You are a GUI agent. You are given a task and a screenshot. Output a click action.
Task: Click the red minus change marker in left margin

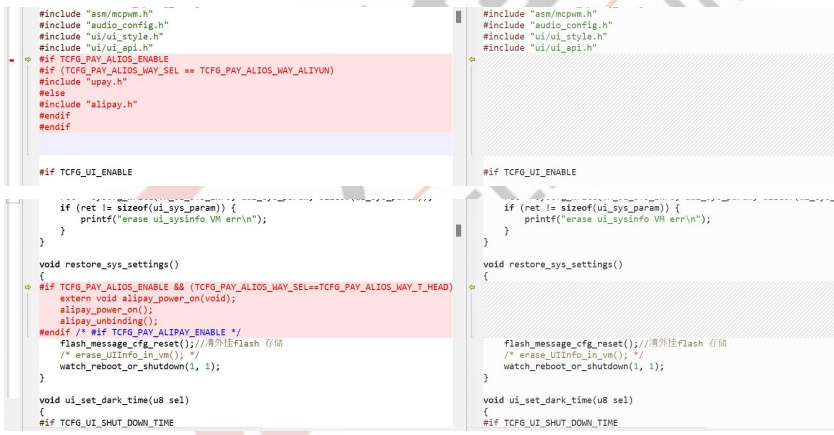click(12, 60)
